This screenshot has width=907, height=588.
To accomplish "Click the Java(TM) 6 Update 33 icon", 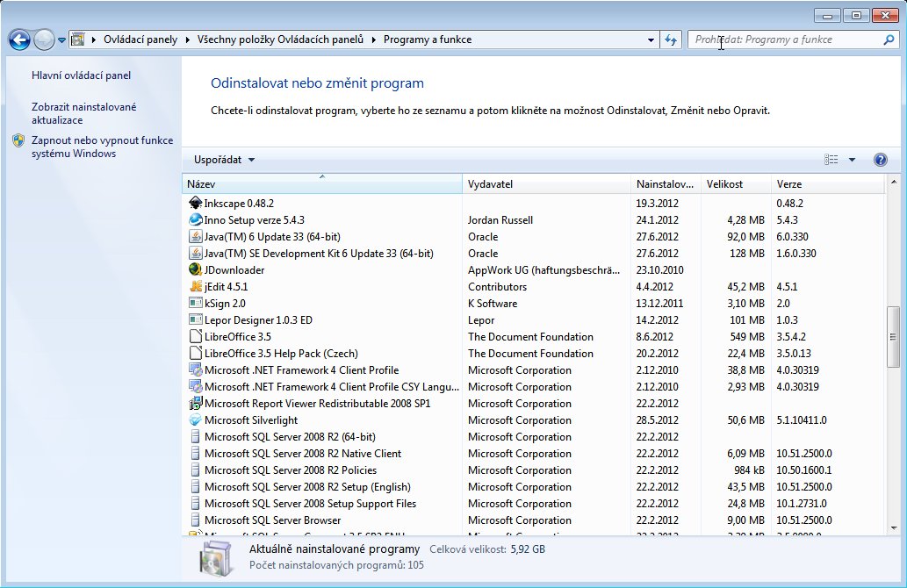I will pos(196,237).
